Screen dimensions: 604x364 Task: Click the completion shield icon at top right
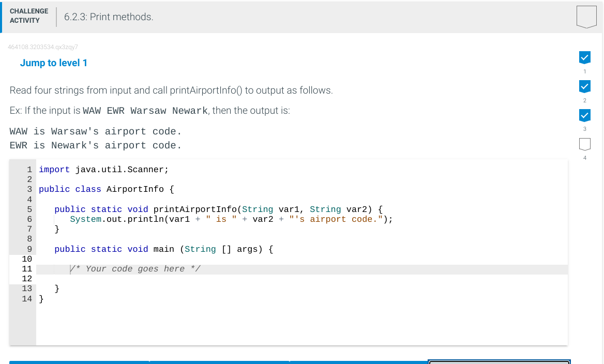pyautogui.click(x=586, y=16)
